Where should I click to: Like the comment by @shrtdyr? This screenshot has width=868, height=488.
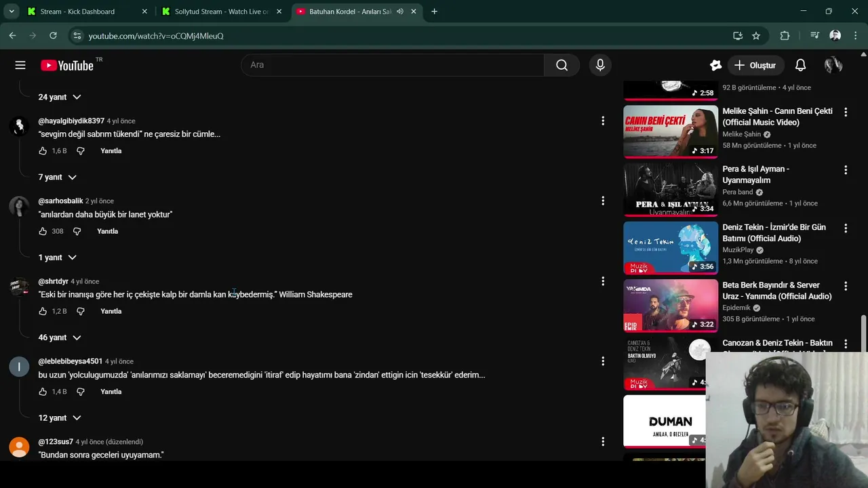click(x=43, y=311)
